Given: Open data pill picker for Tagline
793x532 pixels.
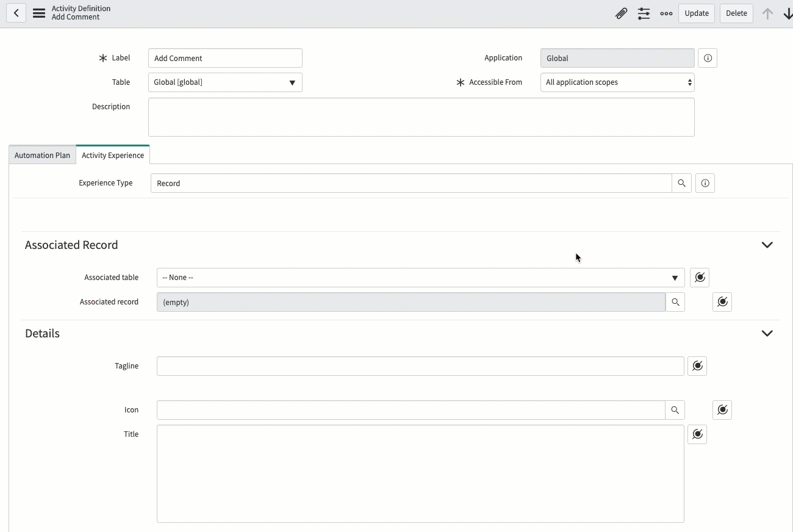Looking at the screenshot, I should 697,366.
